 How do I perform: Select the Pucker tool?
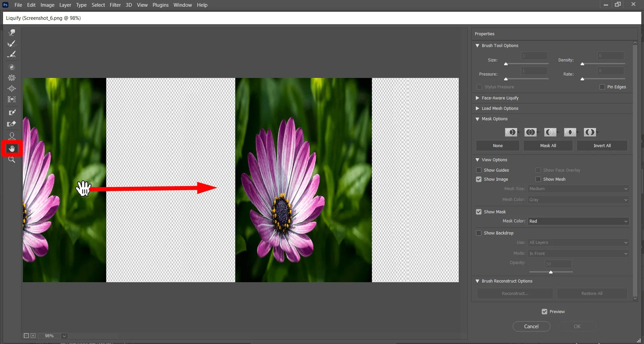pos(12,78)
